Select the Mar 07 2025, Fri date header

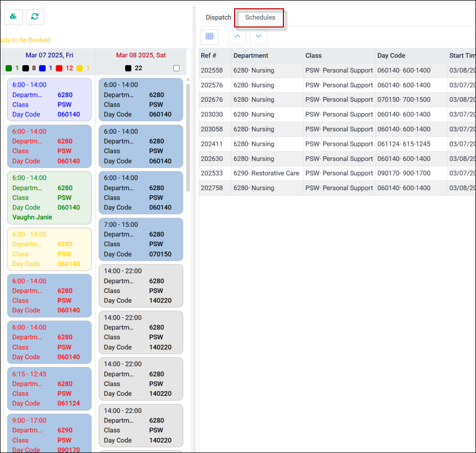pyautogui.click(x=49, y=55)
